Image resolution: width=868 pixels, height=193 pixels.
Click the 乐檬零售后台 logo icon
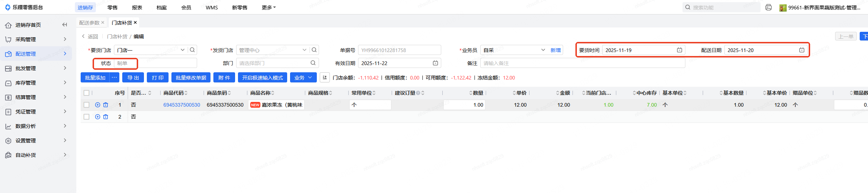[x=8, y=7]
